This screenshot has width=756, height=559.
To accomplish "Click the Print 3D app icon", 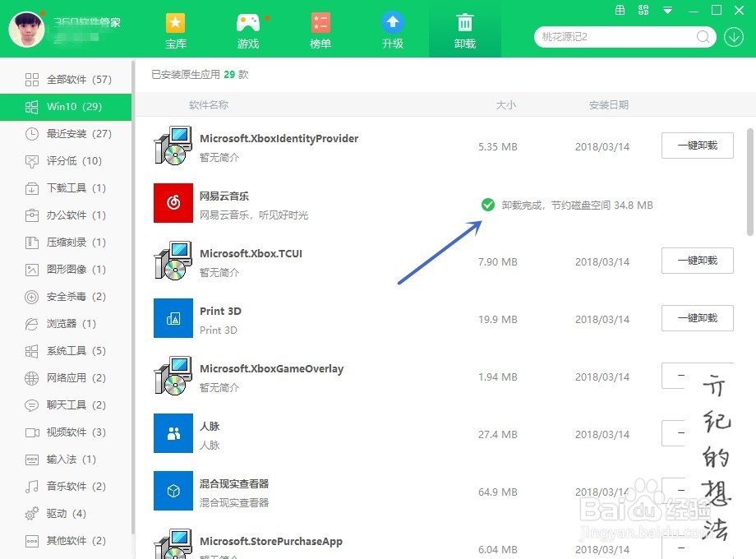I will [173, 318].
